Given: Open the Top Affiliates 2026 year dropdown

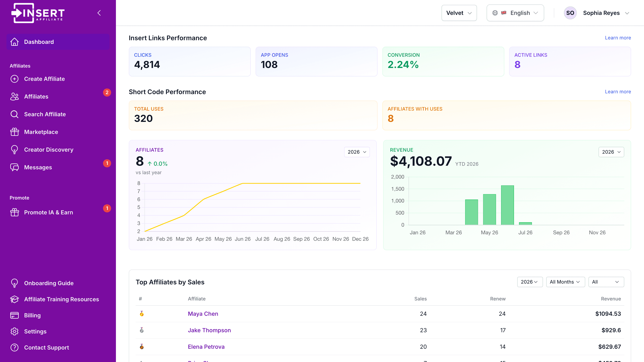Looking at the screenshot, I should tap(530, 282).
